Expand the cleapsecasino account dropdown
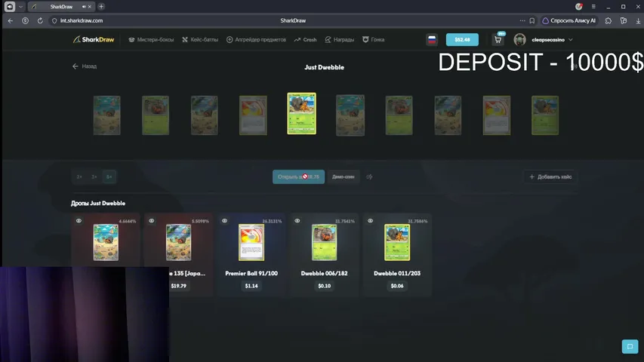This screenshot has height=362, width=644. coord(571,40)
